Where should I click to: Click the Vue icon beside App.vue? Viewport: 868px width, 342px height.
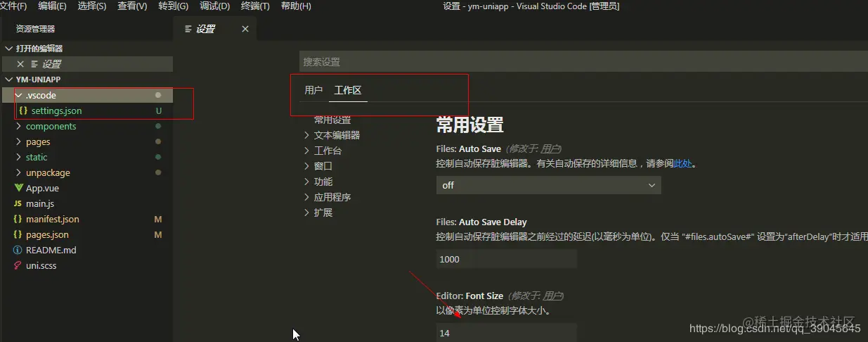click(19, 188)
